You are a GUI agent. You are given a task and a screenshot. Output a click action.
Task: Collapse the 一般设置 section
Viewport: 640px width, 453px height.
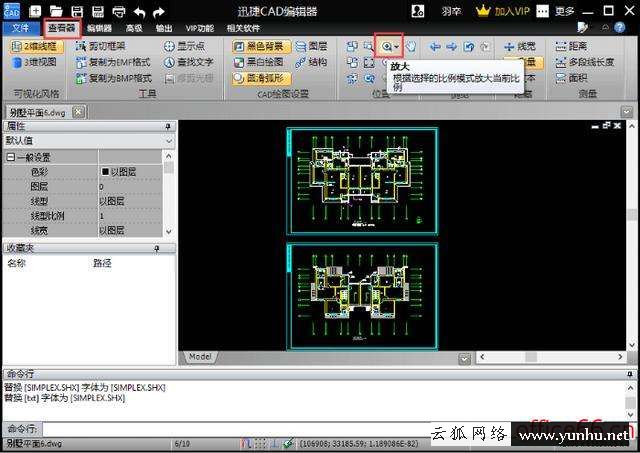pyautogui.click(x=11, y=157)
